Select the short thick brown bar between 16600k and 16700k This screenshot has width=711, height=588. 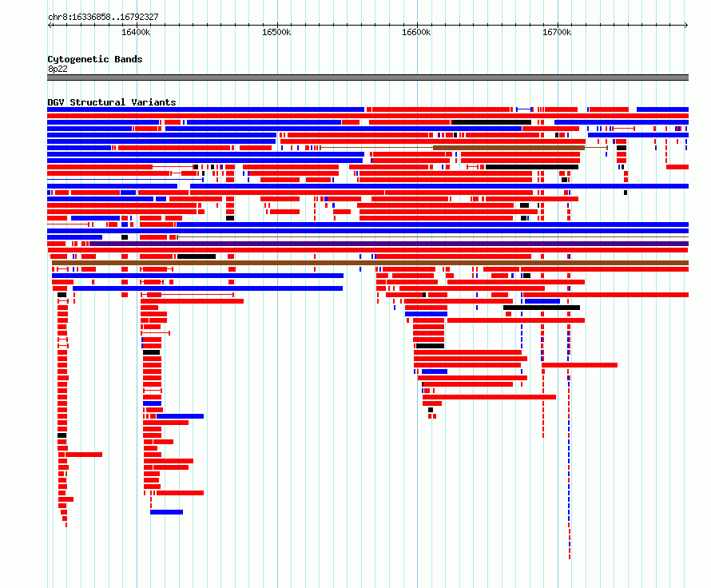[x=509, y=148]
